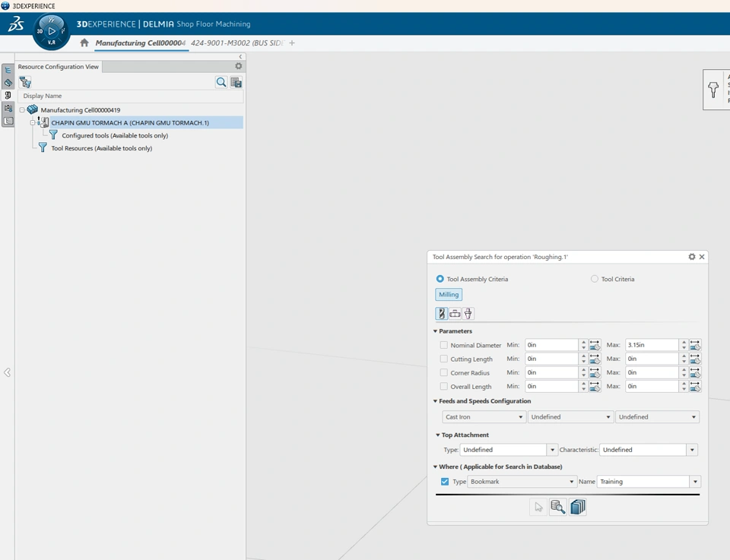Select Configured tools tree item

point(115,135)
